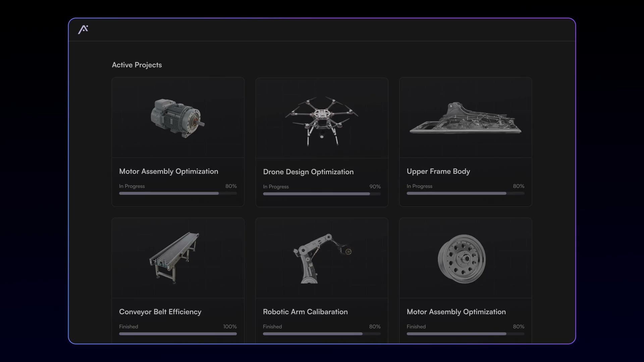
Task: Open the Robotic Arm Calibaration project title
Action: [x=305, y=312]
